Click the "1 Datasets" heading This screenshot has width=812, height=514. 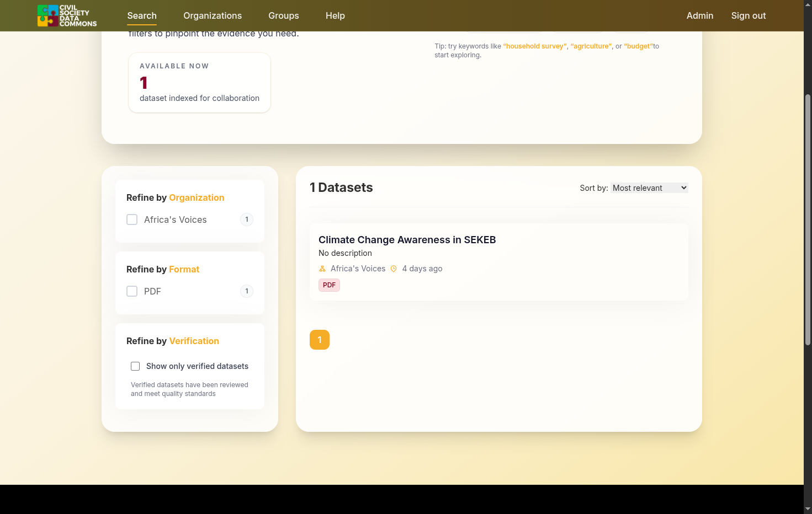[341, 188]
